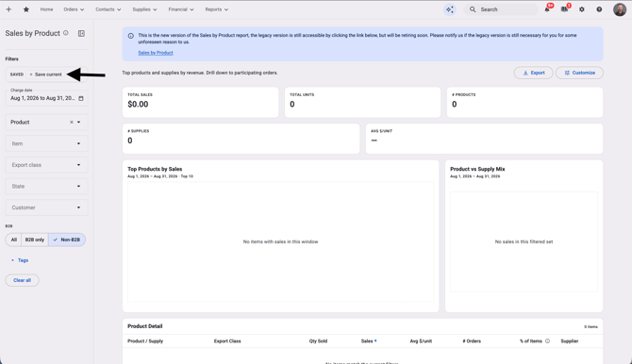632x364 pixels.
Task: Open the Contacts menu
Action: click(108, 9)
